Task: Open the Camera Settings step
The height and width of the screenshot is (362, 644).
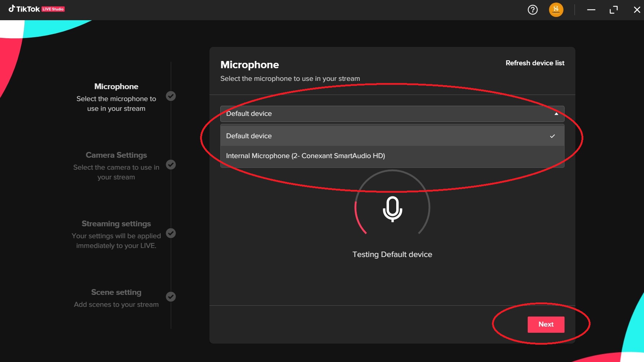Action: coord(116,155)
